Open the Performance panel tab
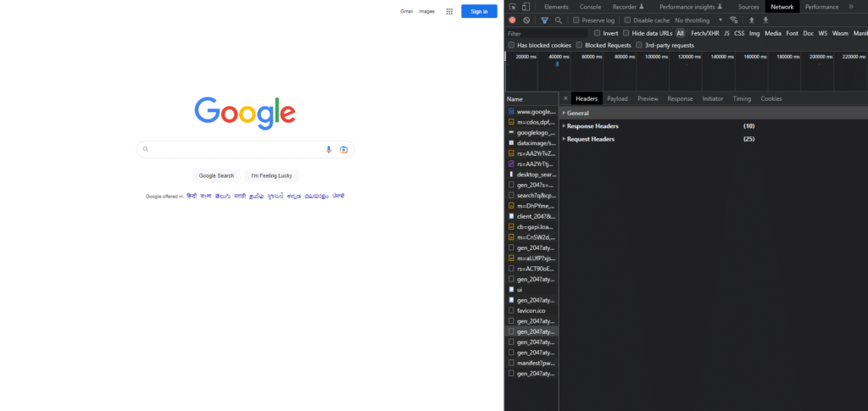This screenshot has width=868, height=411. pyautogui.click(x=821, y=7)
